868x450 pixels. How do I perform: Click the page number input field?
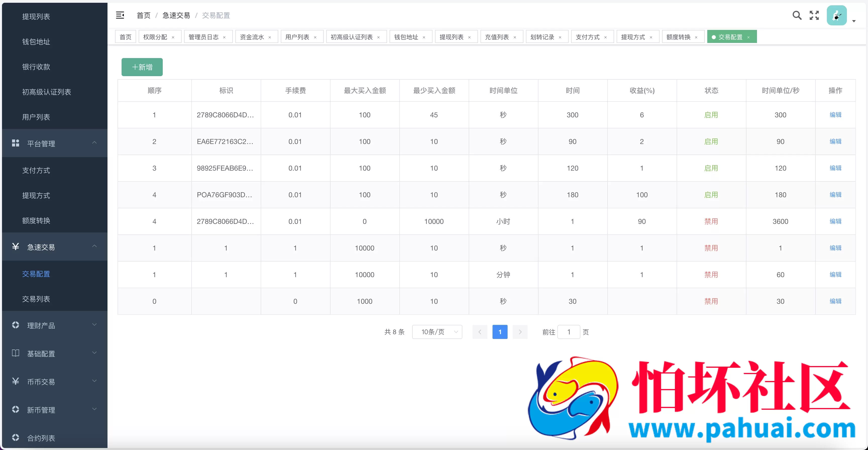pyautogui.click(x=569, y=332)
